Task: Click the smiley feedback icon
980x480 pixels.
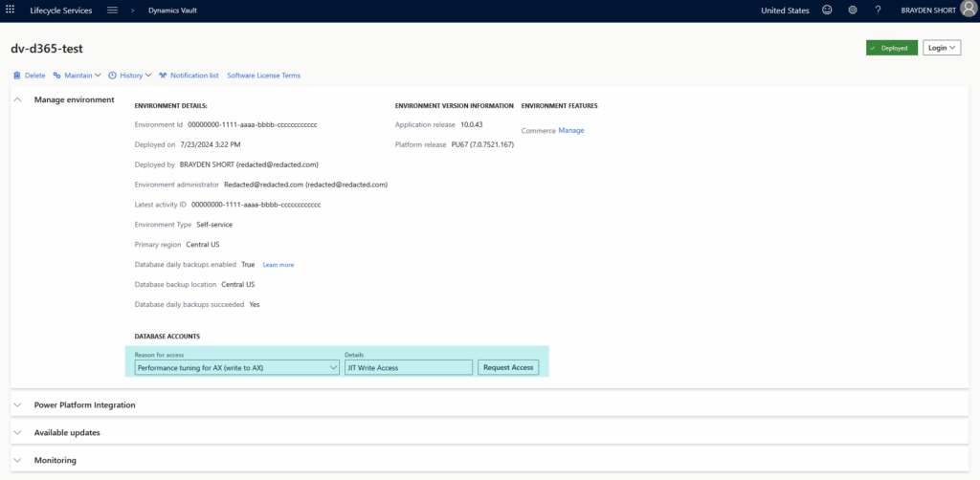Action: tap(827, 10)
